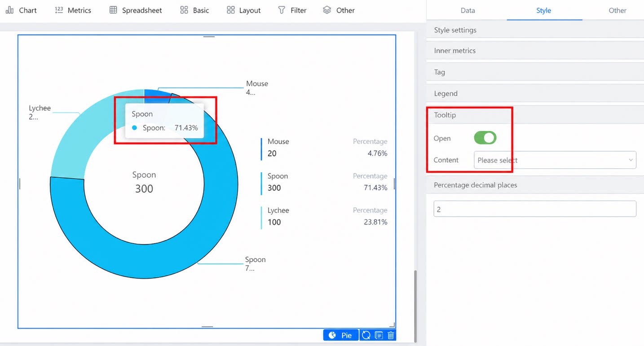Open the Layout toolbar menu
This screenshot has height=346, width=644.
[243, 10]
